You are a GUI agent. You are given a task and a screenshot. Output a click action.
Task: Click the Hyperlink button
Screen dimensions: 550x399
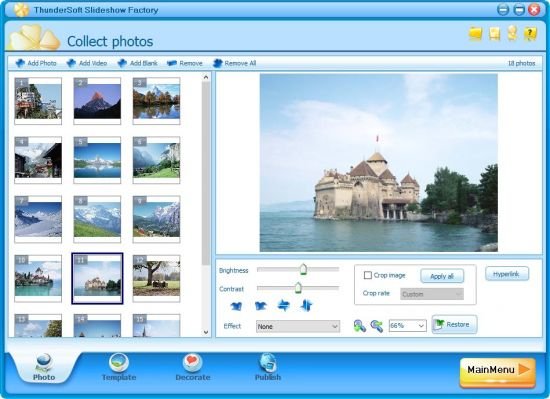click(x=507, y=274)
